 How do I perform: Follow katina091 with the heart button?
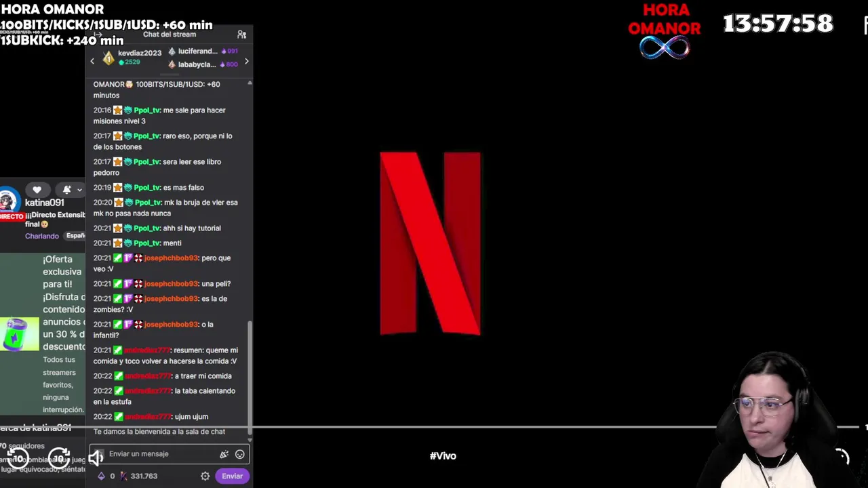[37, 190]
